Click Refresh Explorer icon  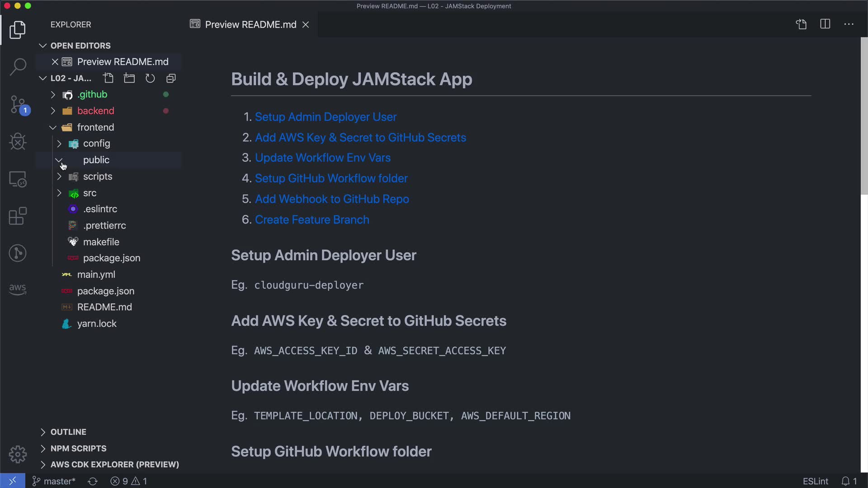(x=150, y=78)
